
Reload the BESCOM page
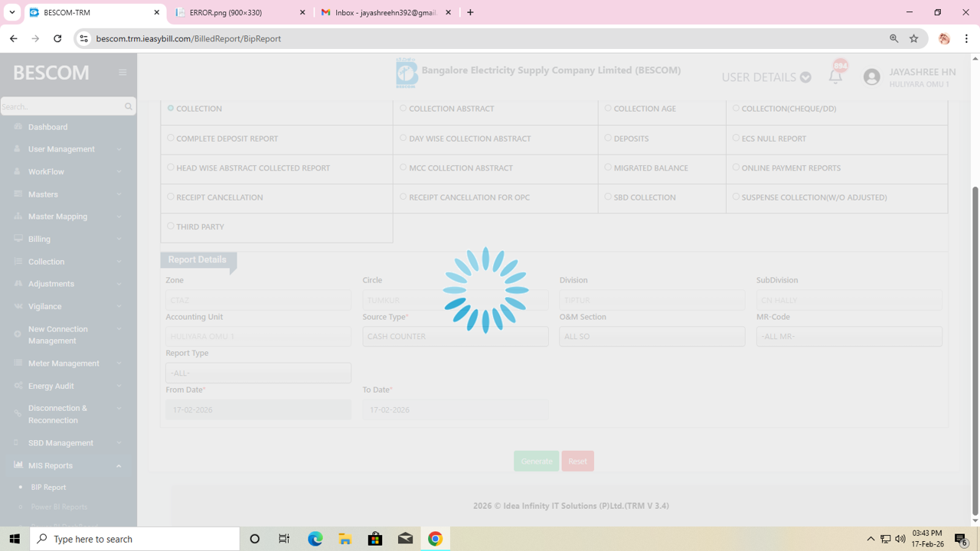[x=57, y=38]
